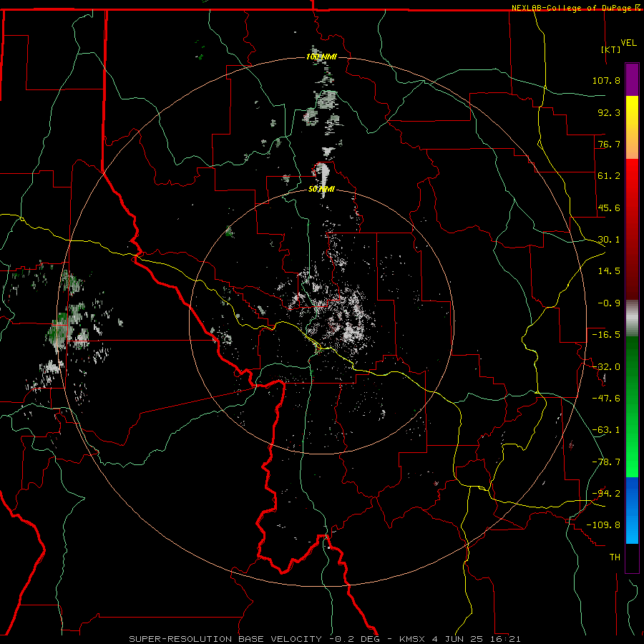
Task: Select the -47.6 velocity scale label
Action: 606,399
